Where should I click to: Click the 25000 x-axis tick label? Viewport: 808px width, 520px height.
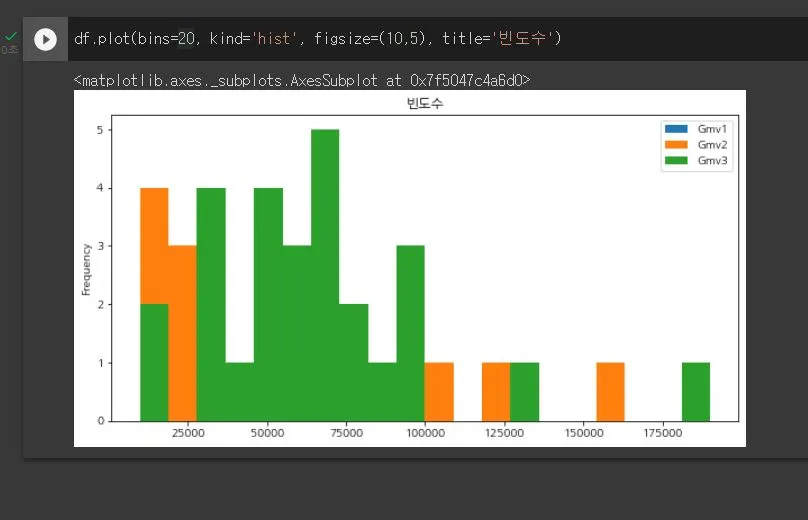(188, 433)
